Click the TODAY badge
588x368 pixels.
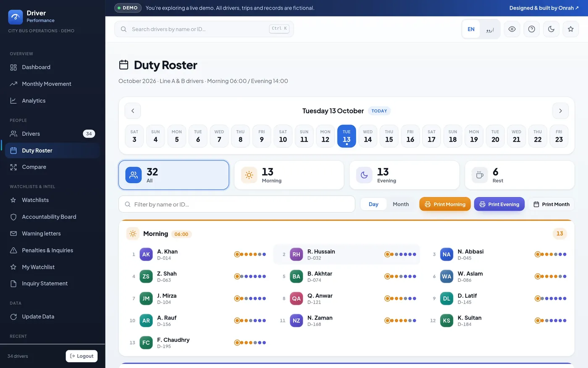[379, 111]
